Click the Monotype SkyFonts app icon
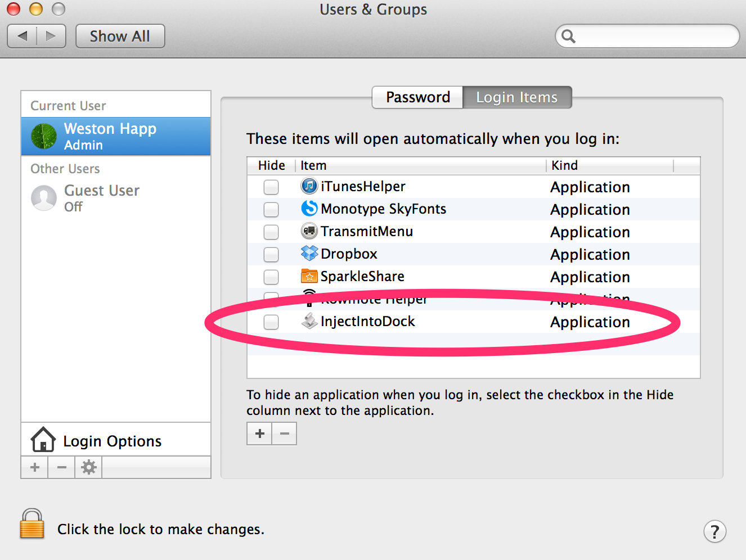746x560 pixels. pyautogui.click(x=309, y=208)
